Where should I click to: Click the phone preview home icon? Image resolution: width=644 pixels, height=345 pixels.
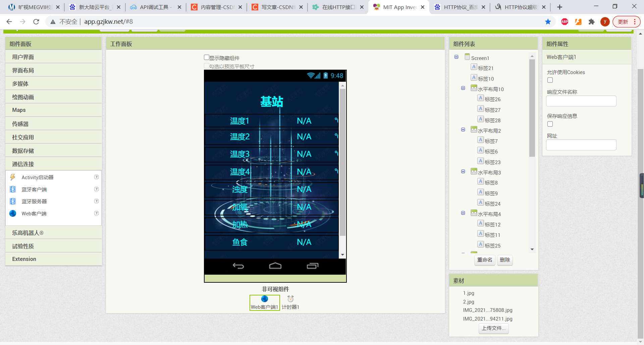[x=275, y=266]
